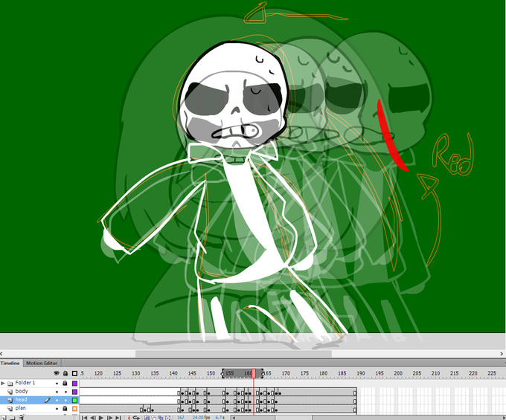Click the red stroke drawn on stage
This screenshot has width=506, height=420.
pyautogui.click(x=388, y=138)
